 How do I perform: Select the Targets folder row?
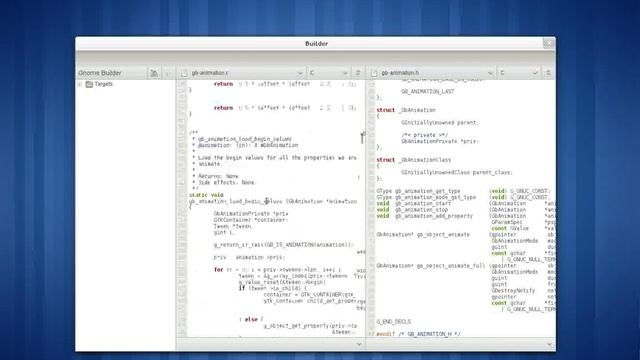click(125, 84)
